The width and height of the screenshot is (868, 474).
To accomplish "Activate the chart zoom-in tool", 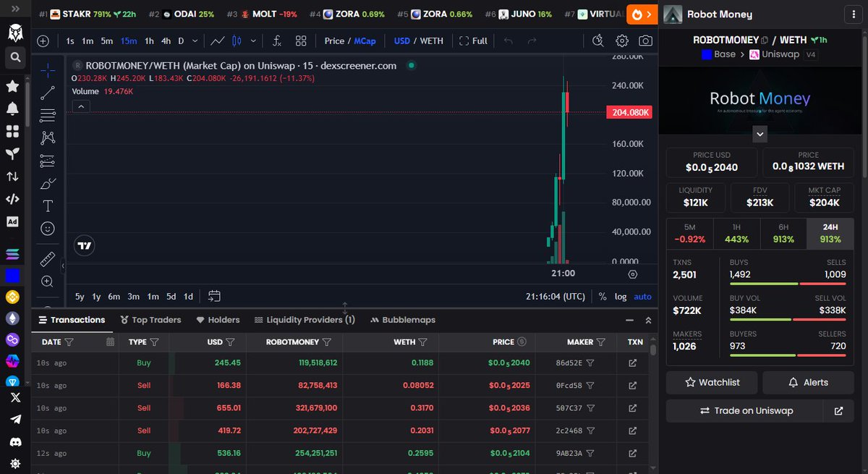I will (x=48, y=282).
